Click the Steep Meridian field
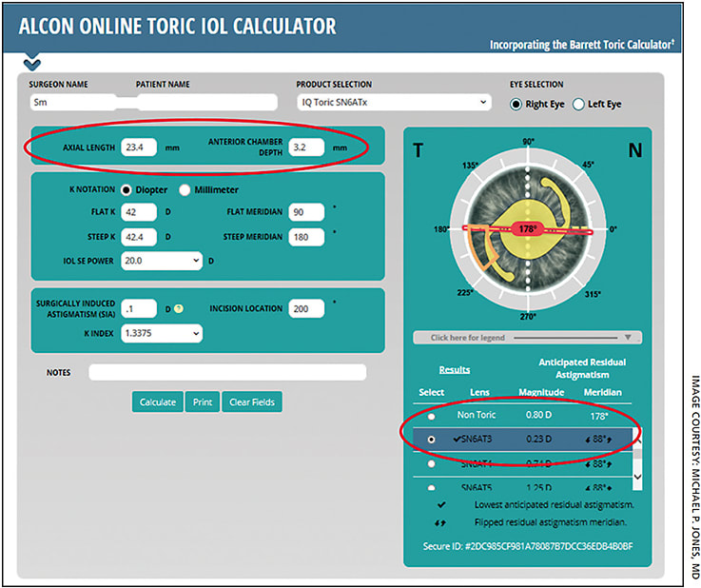The image size is (701, 588). (306, 237)
